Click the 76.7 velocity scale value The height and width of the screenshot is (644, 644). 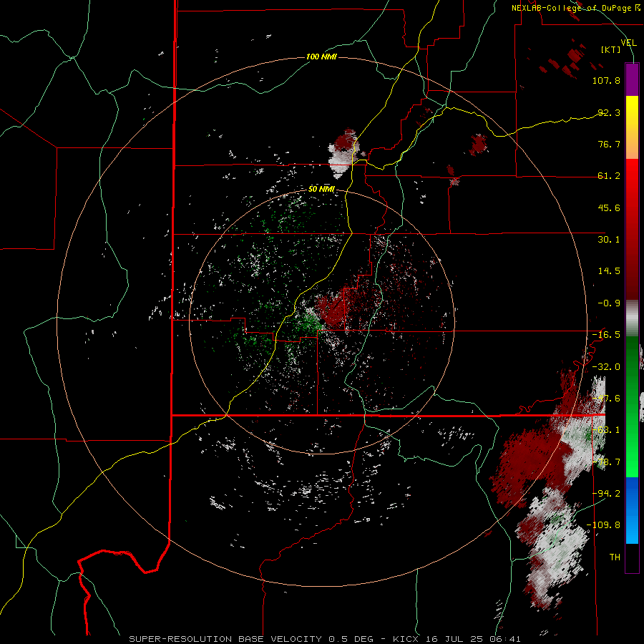coord(609,144)
